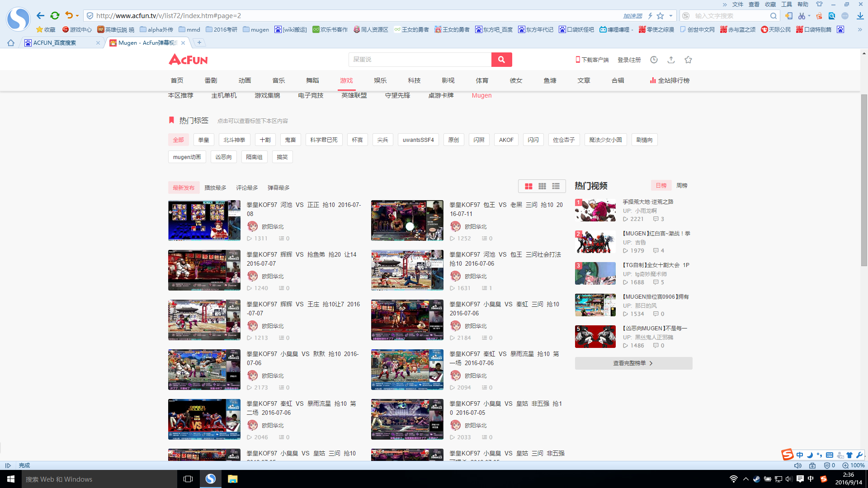Open the 番剧 navigation tab

tap(211, 80)
